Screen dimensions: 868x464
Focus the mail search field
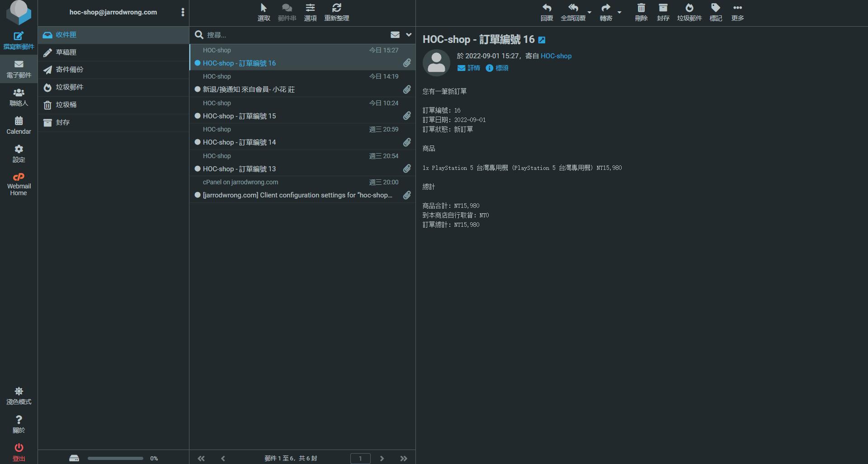pos(296,35)
